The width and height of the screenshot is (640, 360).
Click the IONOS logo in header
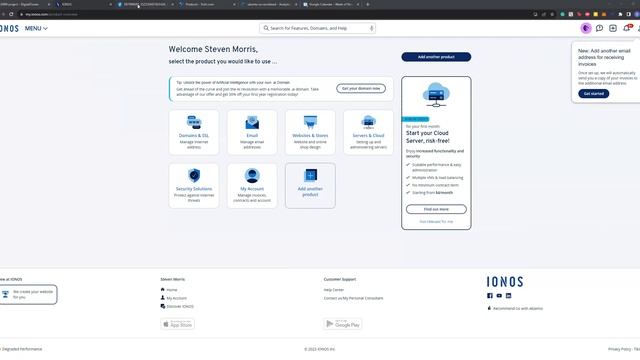(9, 29)
